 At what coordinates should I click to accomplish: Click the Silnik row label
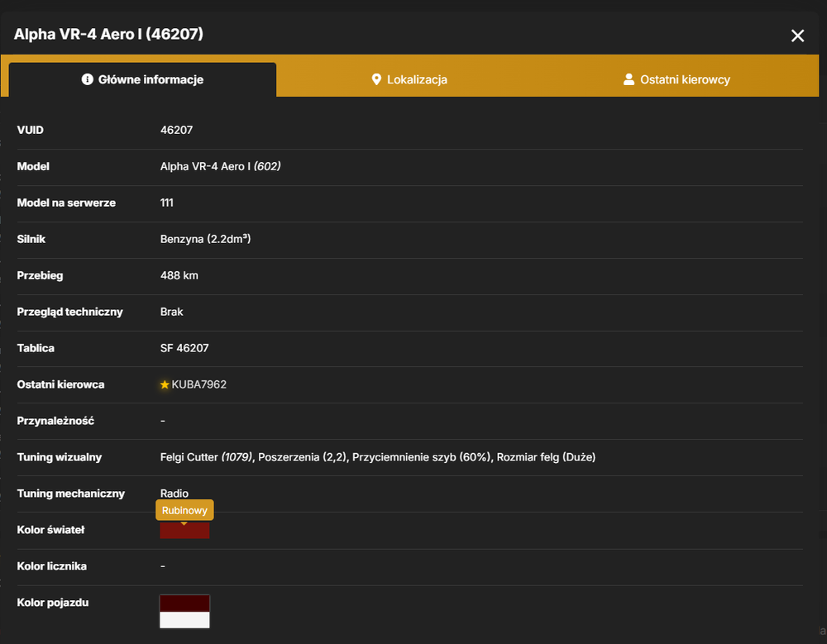[x=31, y=240]
